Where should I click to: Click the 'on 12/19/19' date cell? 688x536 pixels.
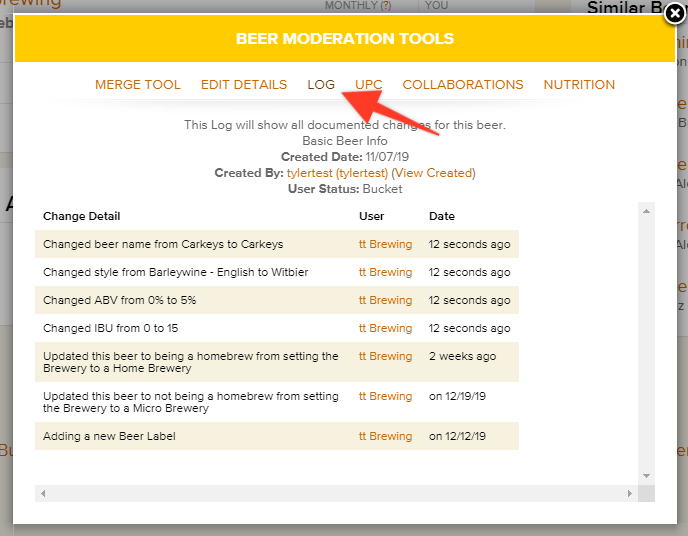(457, 397)
